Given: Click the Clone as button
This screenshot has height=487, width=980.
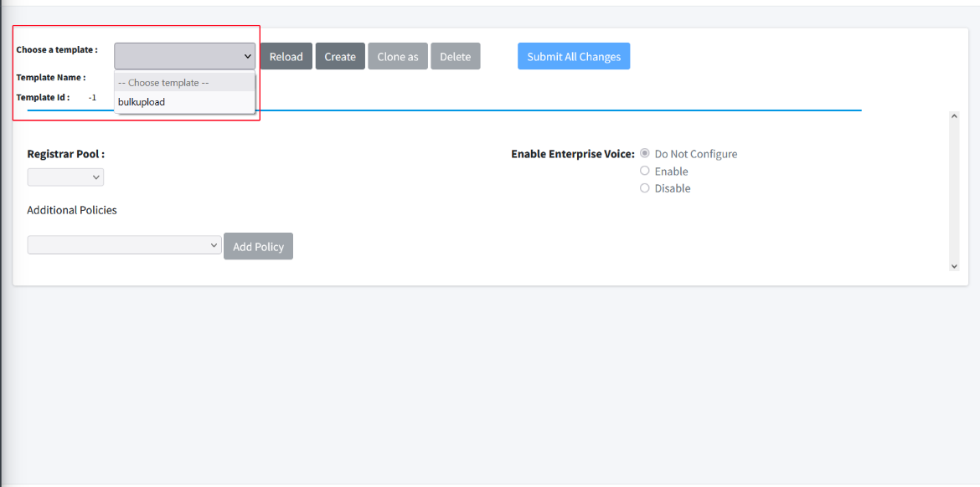Looking at the screenshot, I should click(x=397, y=55).
